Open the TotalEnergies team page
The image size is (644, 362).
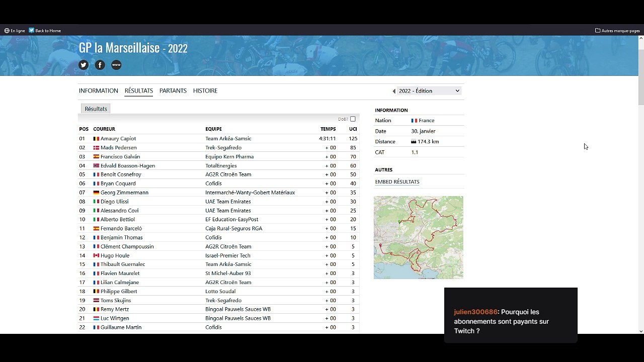[221, 166]
